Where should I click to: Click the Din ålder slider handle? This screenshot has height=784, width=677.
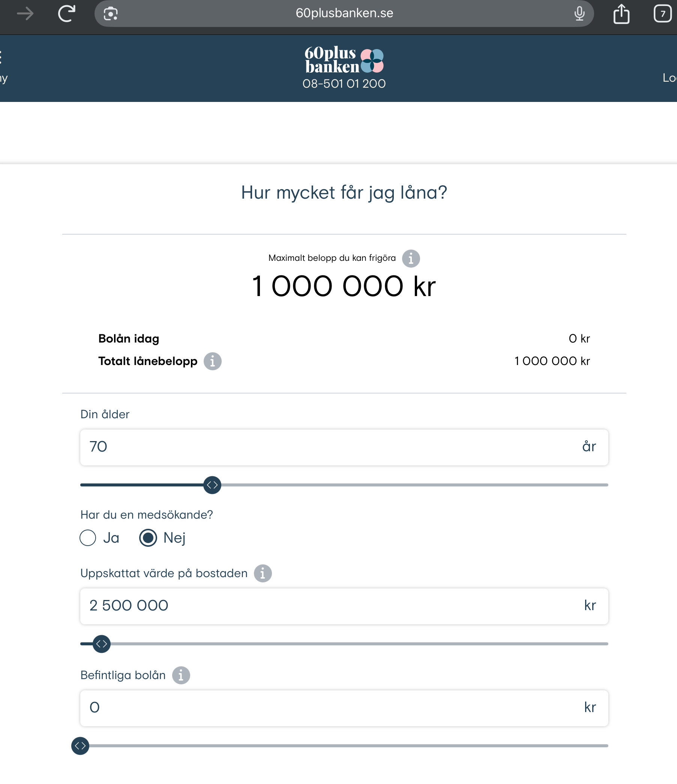pos(212,485)
